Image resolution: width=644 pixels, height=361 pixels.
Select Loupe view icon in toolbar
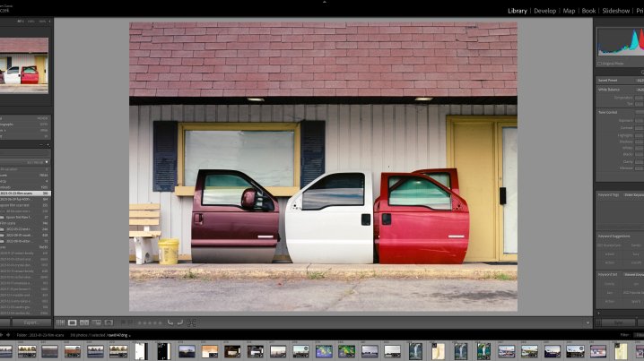73,322
